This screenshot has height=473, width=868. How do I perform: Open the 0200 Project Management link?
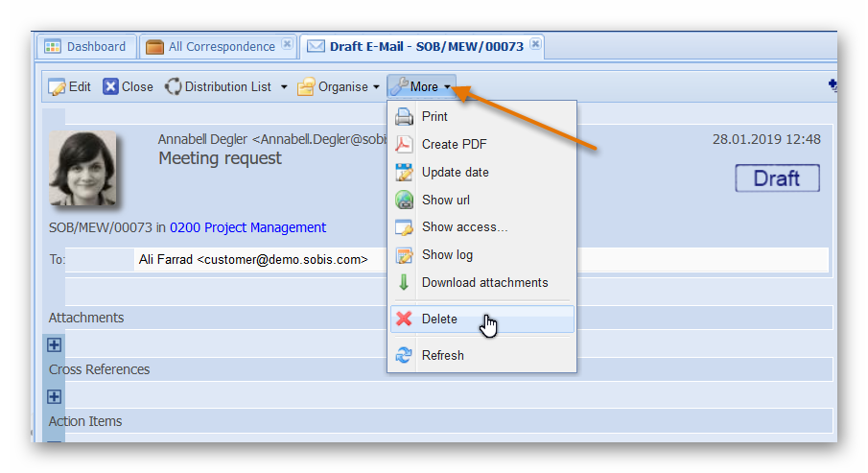pos(247,227)
